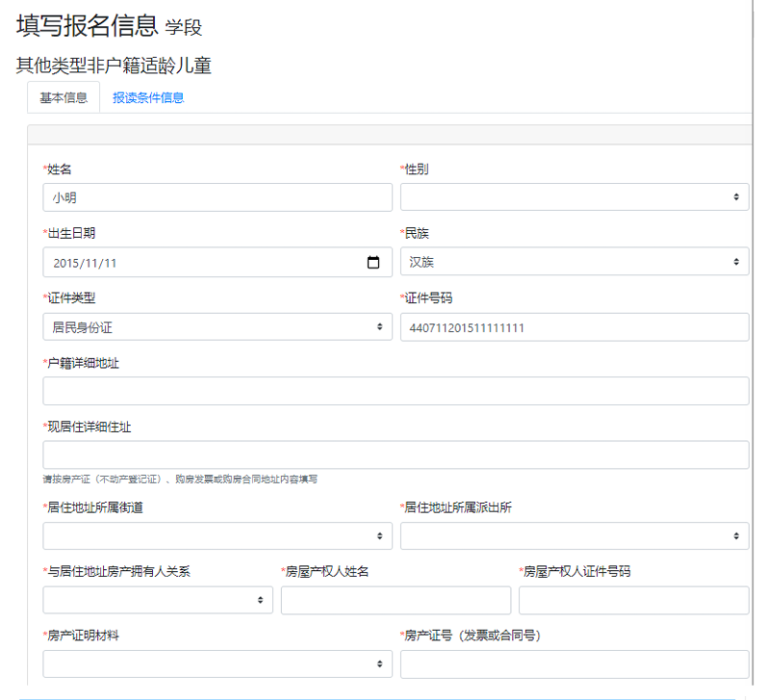Click the 性别 field label
The image size is (766, 700).
point(414,169)
